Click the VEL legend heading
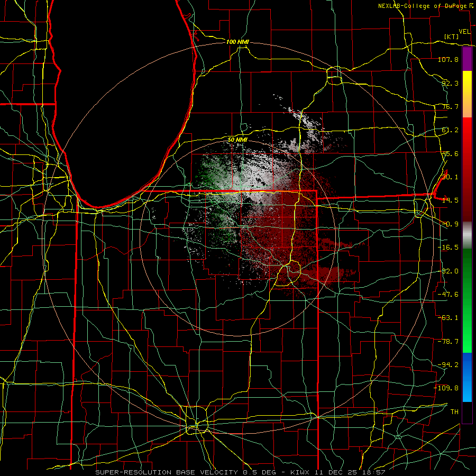The width and height of the screenshot is (476, 476). tap(464, 31)
